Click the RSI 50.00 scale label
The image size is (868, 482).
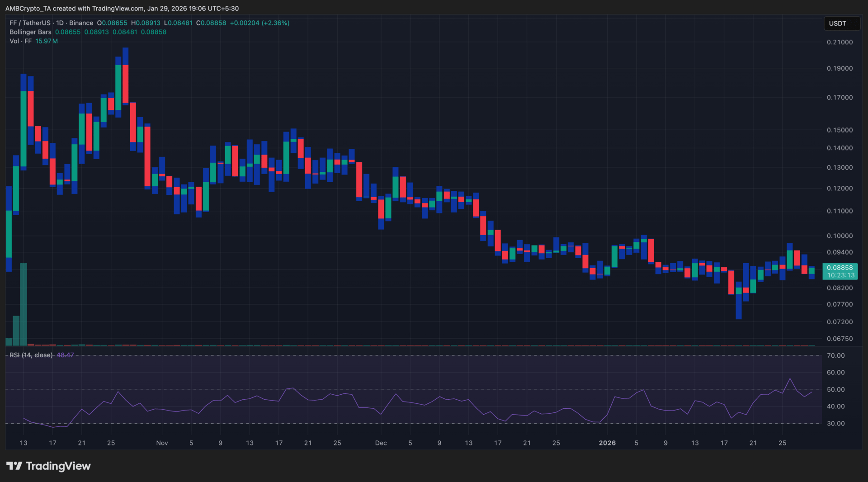pos(835,389)
